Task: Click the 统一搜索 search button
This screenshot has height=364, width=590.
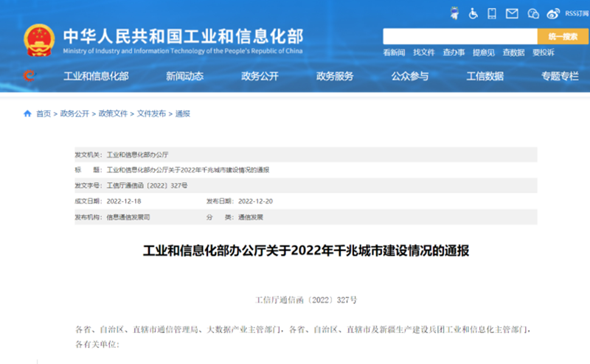Action: (x=563, y=36)
